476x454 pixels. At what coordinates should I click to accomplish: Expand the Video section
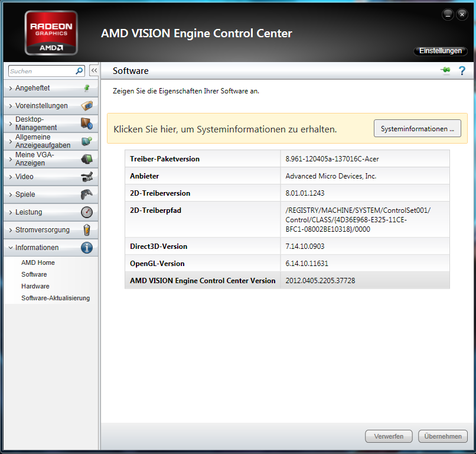coord(51,177)
